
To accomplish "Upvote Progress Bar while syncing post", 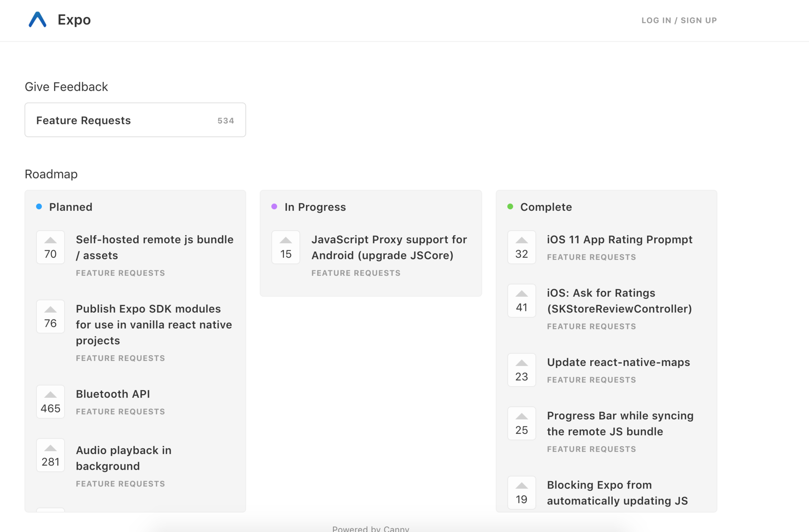I will pos(521,424).
